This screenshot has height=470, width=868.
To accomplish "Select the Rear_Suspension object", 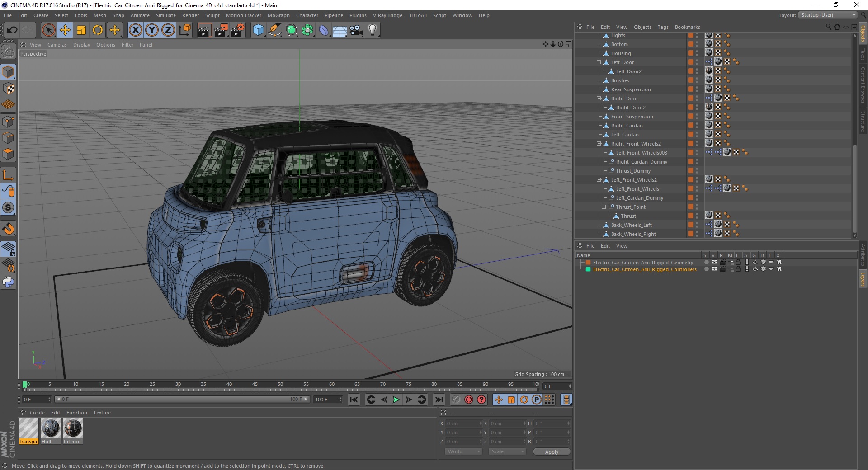I will pos(631,89).
